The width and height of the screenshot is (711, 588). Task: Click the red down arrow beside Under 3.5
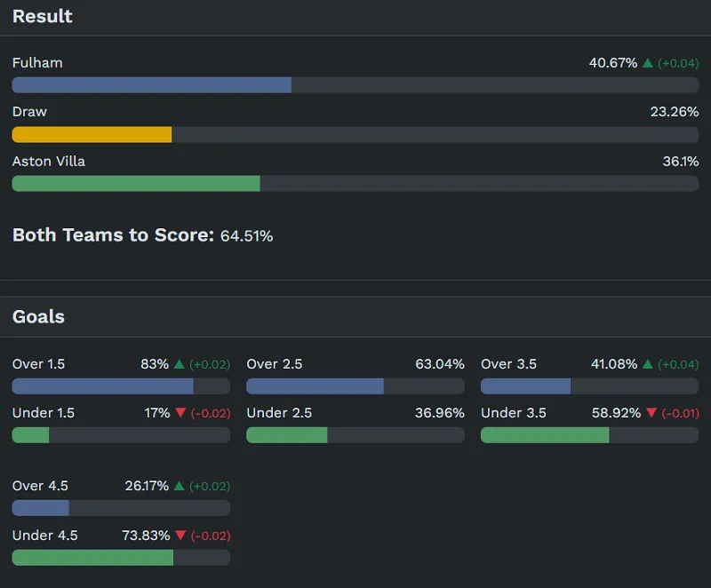652,414
